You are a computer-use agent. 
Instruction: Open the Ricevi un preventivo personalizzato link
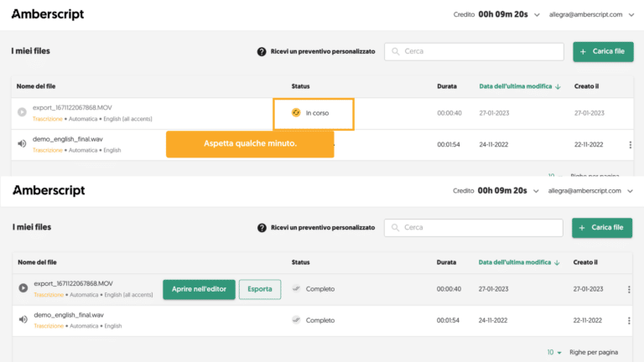(x=322, y=227)
